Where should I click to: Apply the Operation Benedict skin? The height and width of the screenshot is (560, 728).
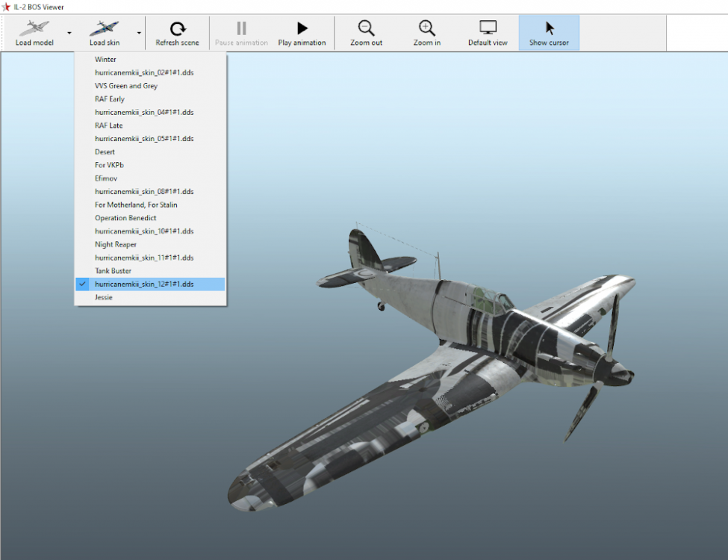pos(125,218)
